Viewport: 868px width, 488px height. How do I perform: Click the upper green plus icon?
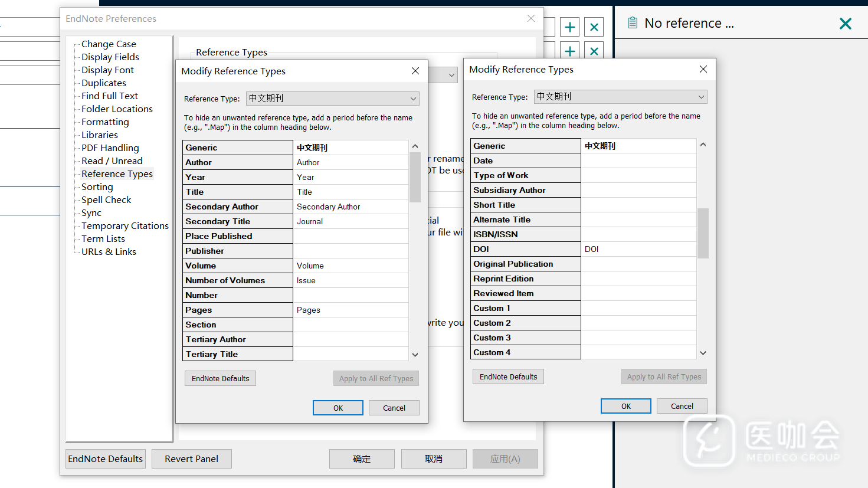point(569,27)
